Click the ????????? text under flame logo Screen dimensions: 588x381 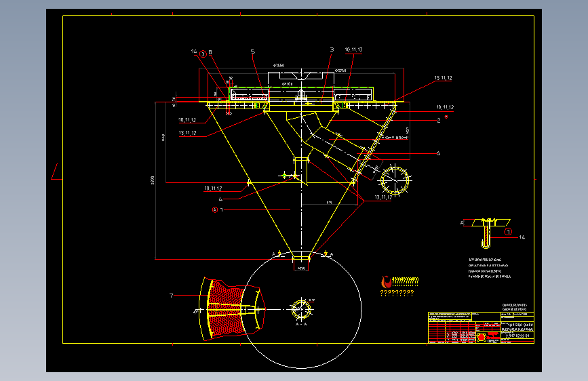pos(397,293)
